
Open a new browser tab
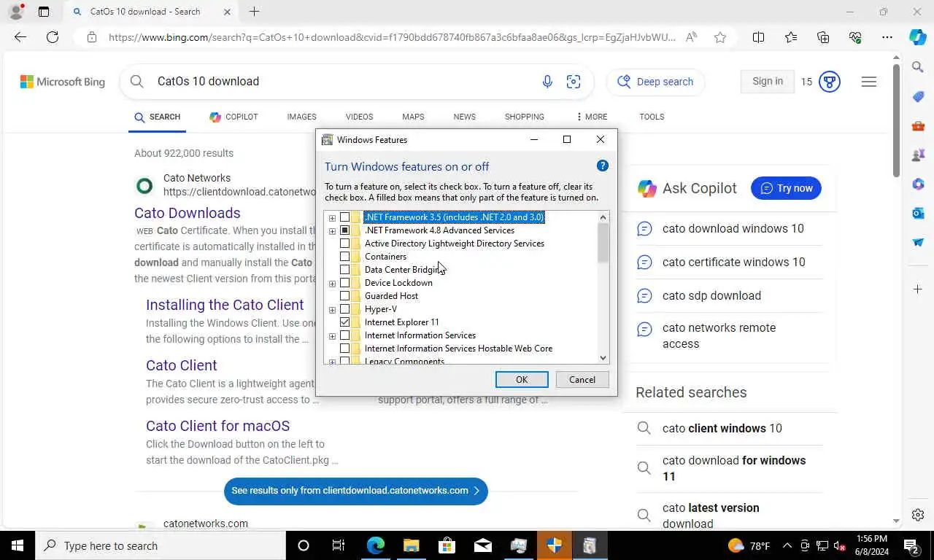(254, 12)
